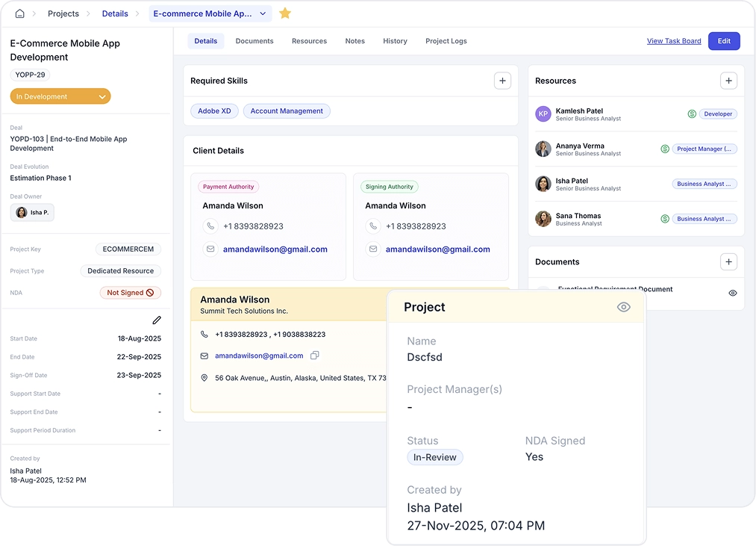Open the In Development status dropdown
This screenshot has width=756, height=546.
60,96
